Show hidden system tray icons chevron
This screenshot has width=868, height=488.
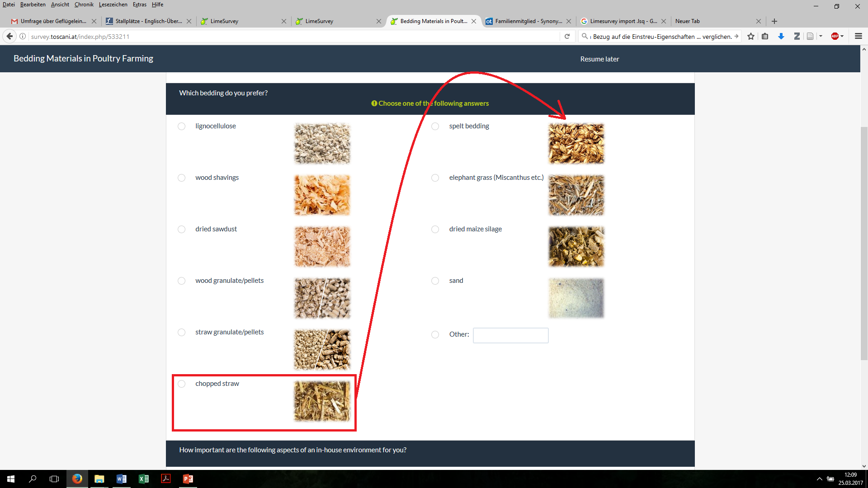point(819,479)
